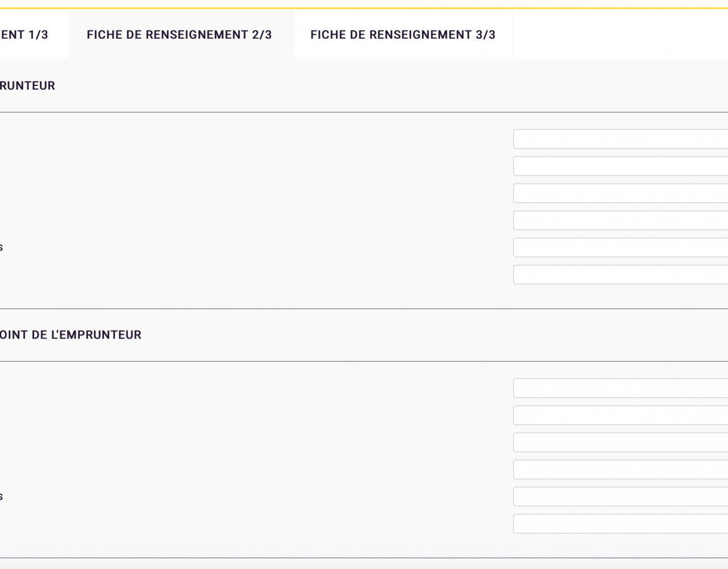Focus the fifth Emprunteur input field

(621, 248)
